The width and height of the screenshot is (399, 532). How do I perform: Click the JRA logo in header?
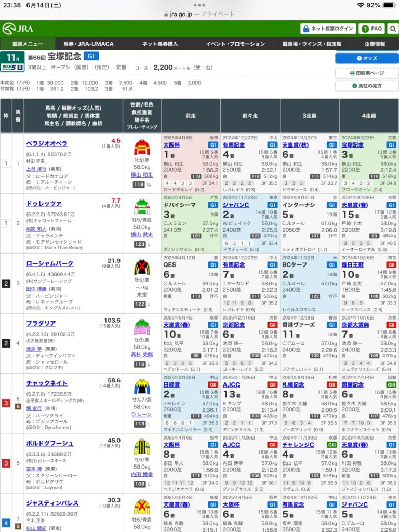point(18,29)
